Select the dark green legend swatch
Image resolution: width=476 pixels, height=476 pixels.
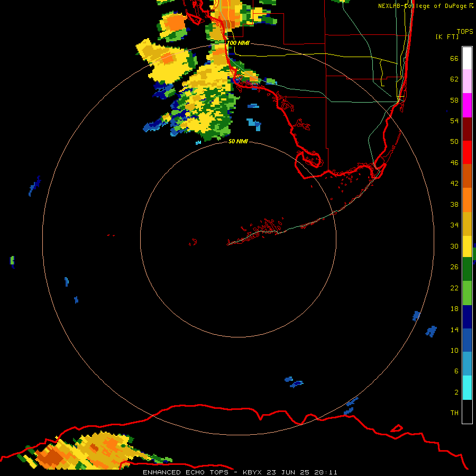coord(467,269)
